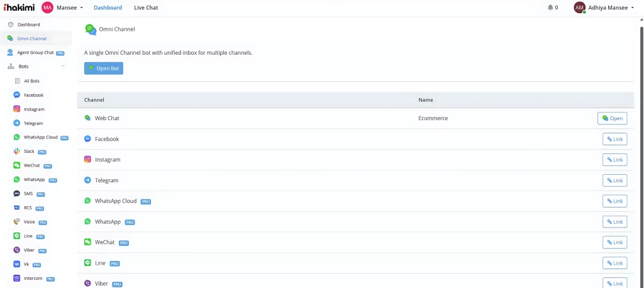Click the AM user avatar
The width and height of the screenshot is (644, 288).
[x=579, y=8]
